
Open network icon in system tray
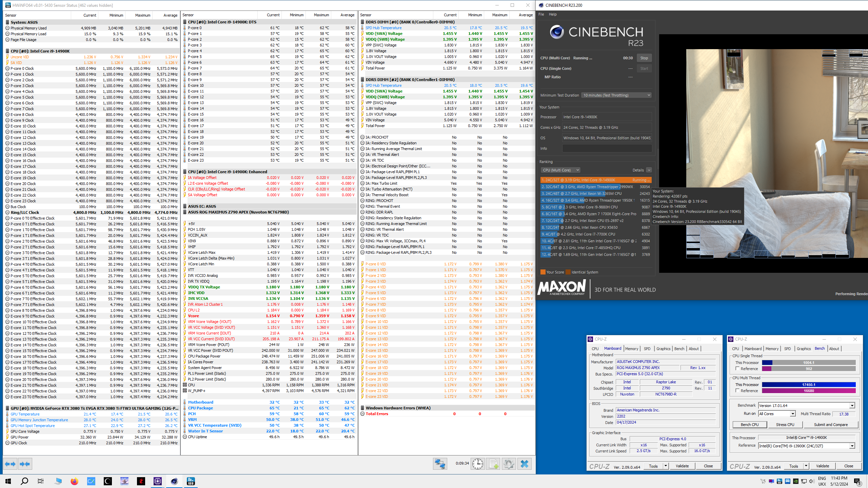tap(804, 481)
